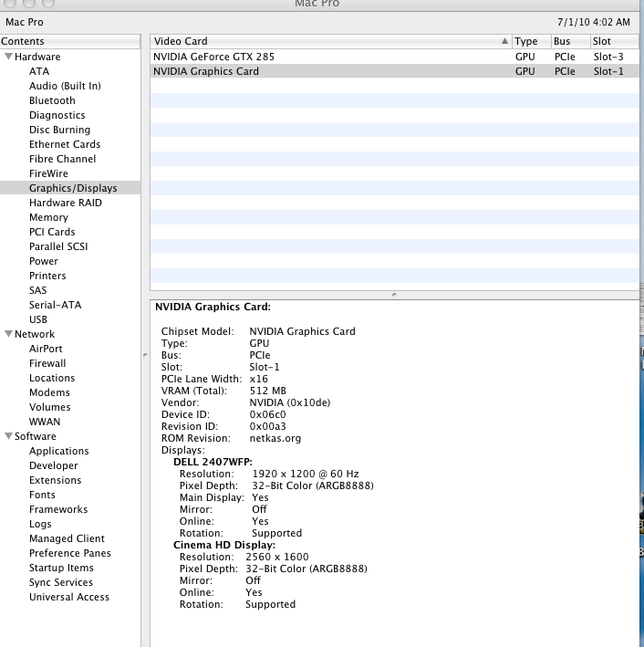The width and height of the screenshot is (644, 647).
Task: Click the 2560 x 1600 resolution value
Action: coord(277,557)
